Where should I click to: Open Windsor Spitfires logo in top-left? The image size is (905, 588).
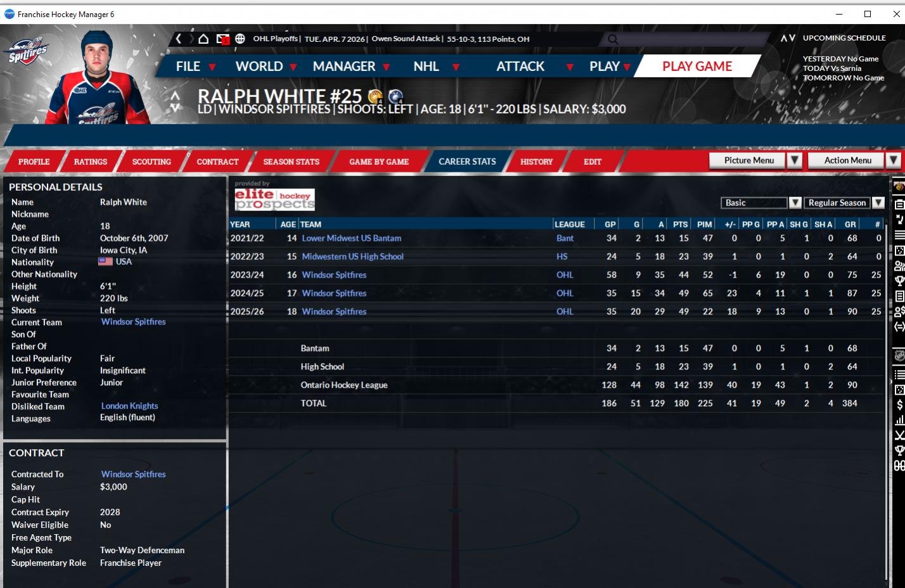click(27, 52)
